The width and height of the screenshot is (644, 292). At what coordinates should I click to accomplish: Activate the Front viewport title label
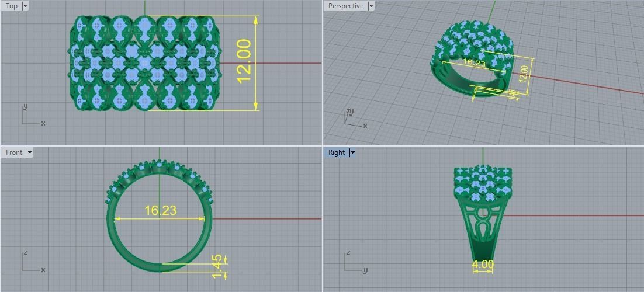[x=14, y=152]
